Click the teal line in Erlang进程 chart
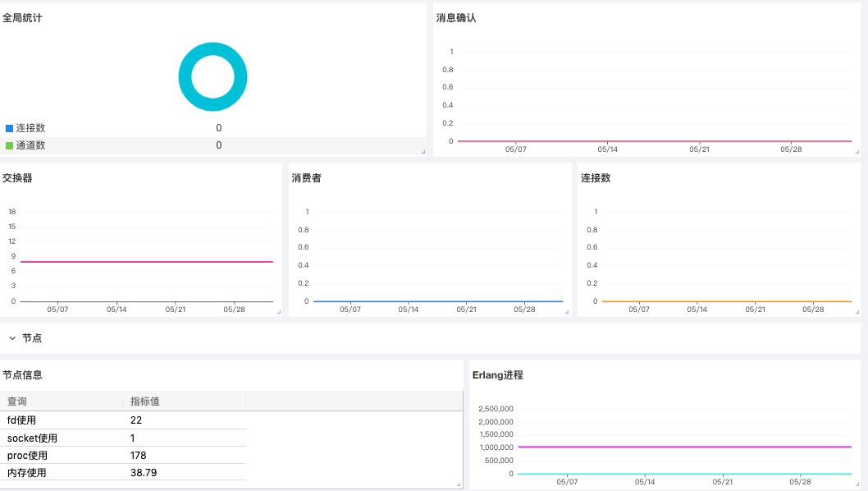The width and height of the screenshot is (868, 491). pos(685,474)
